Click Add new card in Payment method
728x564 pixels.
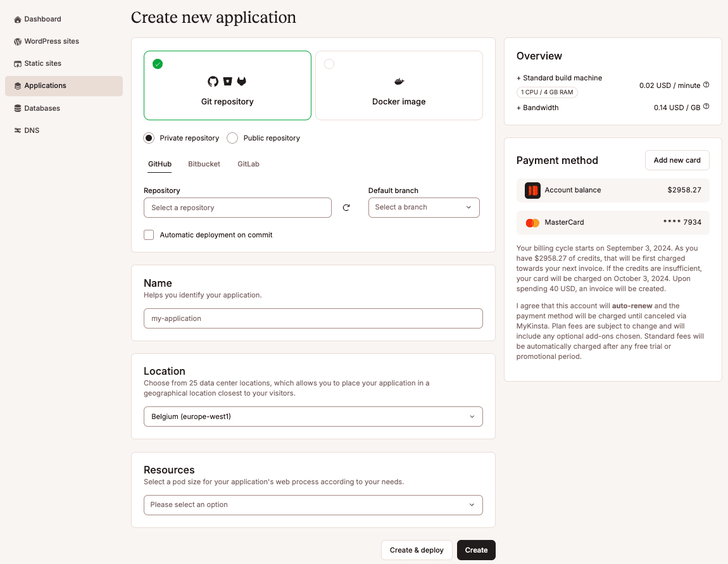pyautogui.click(x=677, y=160)
